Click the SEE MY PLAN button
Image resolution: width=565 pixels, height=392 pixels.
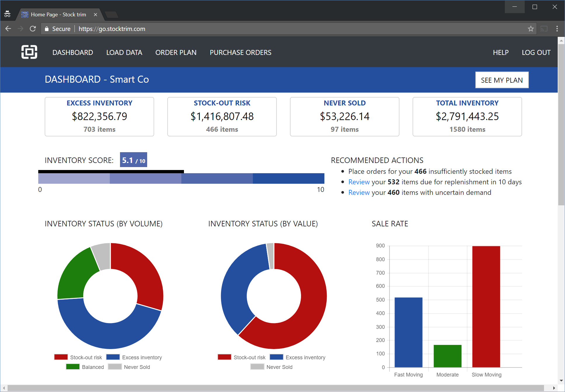coord(502,80)
